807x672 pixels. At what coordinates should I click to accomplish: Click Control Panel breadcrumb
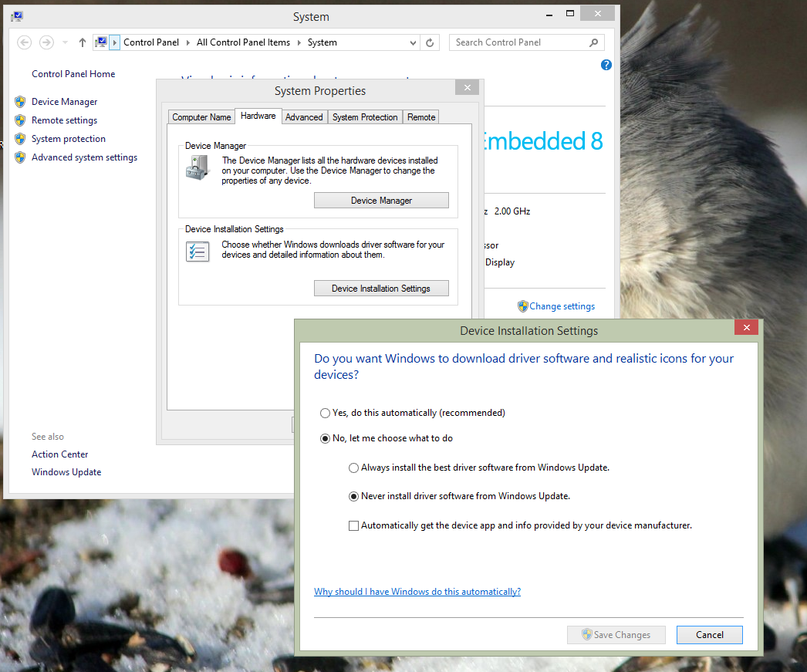[x=151, y=42]
